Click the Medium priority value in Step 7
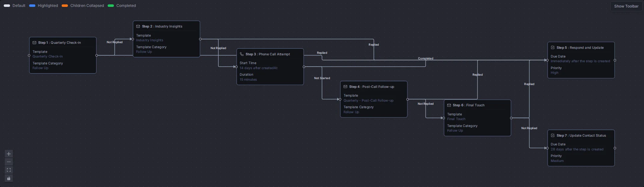644x187 pixels. coord(557,161)
